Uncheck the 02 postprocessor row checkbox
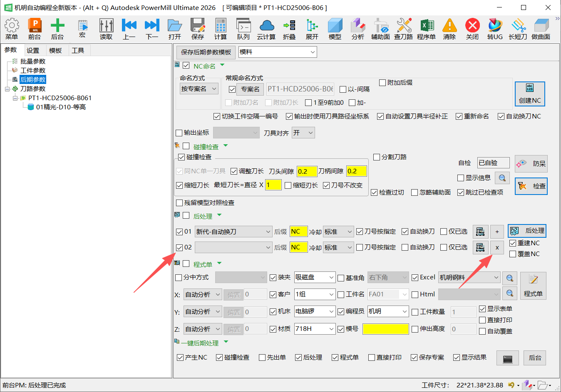The width and height of the screenshot is (561, 392). coord(179,247)
